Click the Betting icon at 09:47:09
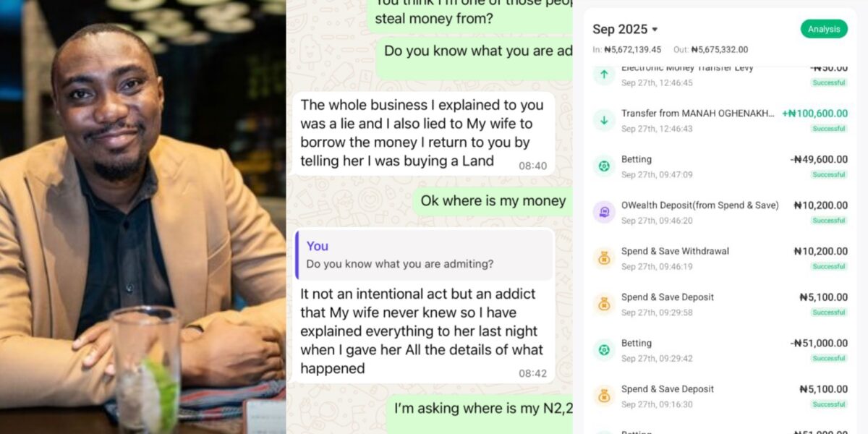This screenshot has width=868, height=434. click(x=604, y=166)
